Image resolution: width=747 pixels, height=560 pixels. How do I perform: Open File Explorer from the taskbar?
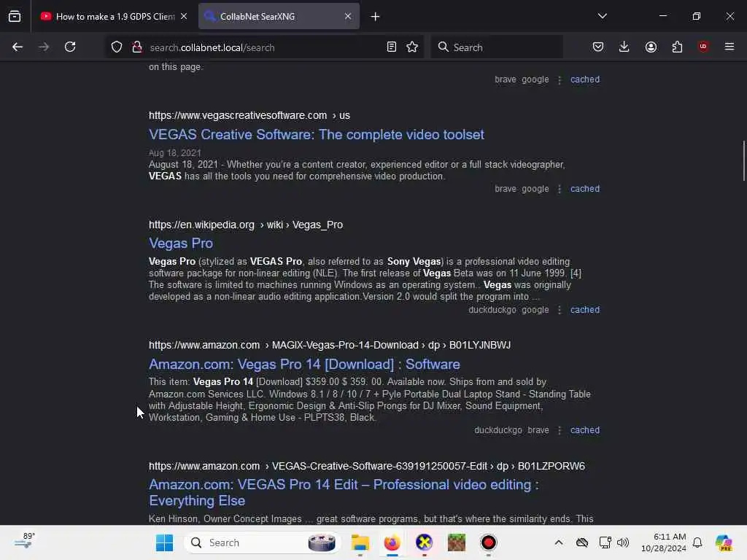click(360, 542)
